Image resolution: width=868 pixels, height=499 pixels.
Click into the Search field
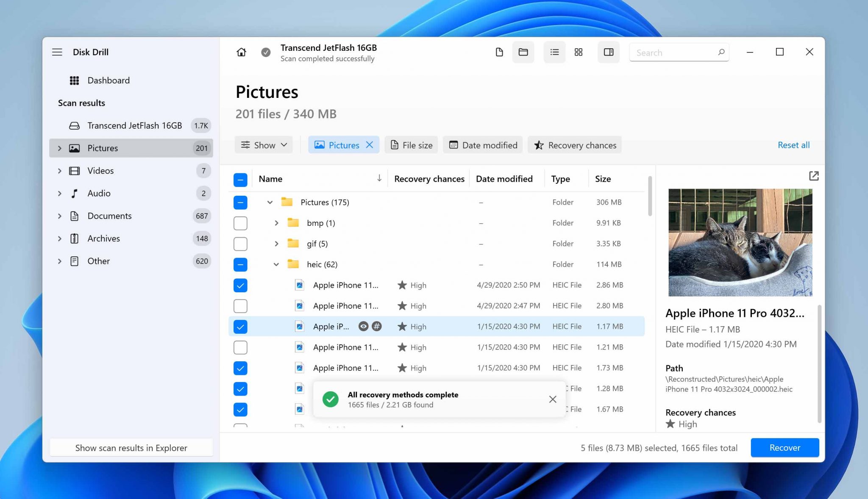pyautogui.click(x=674, y=53)
